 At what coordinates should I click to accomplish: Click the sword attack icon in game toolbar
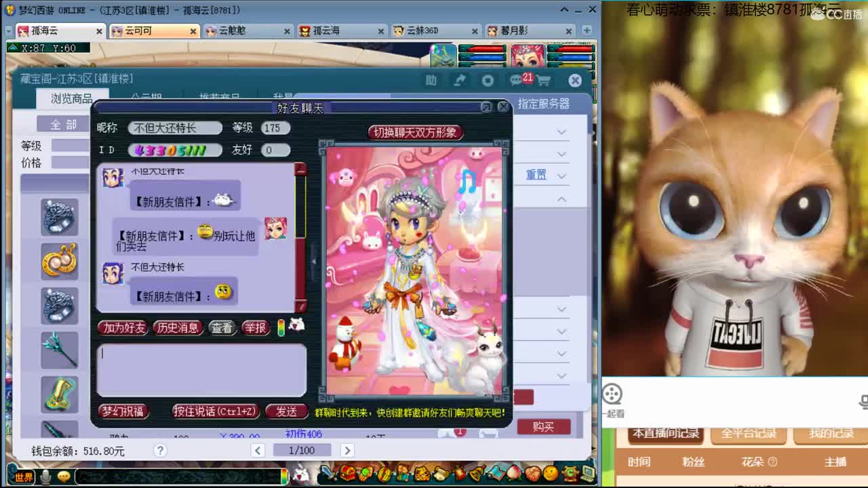[x=330, y=472]
